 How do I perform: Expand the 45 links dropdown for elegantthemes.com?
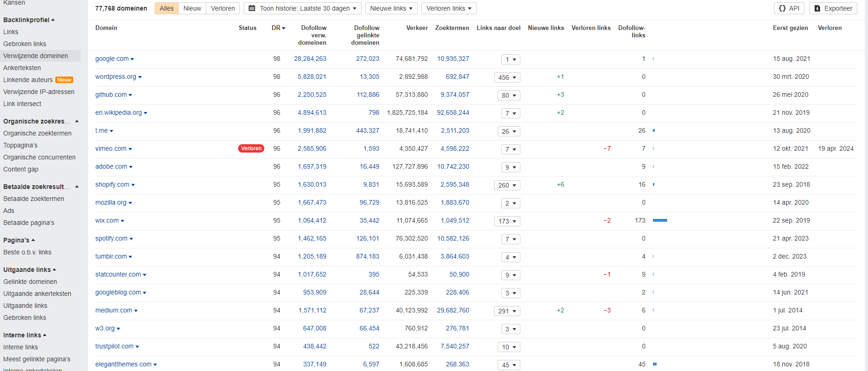pos(509,365)
